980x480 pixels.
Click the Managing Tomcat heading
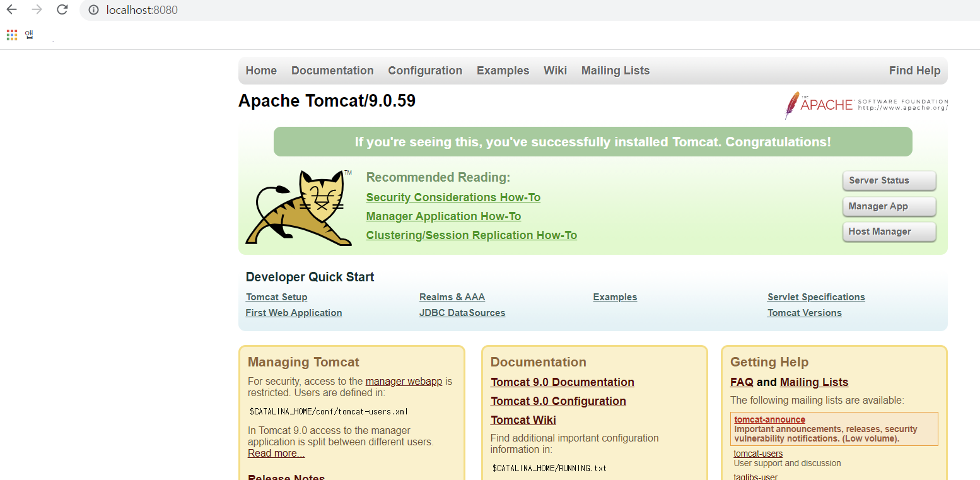303,362
